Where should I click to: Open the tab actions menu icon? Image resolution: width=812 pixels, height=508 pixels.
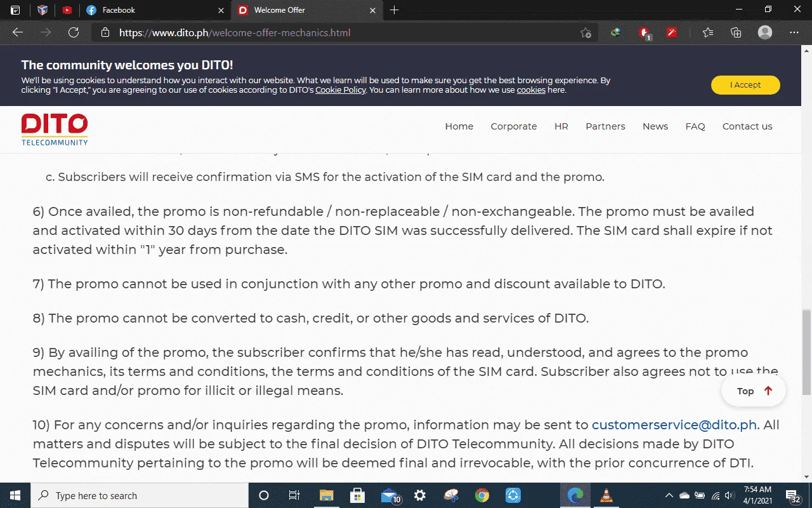[x=15, y=10]
